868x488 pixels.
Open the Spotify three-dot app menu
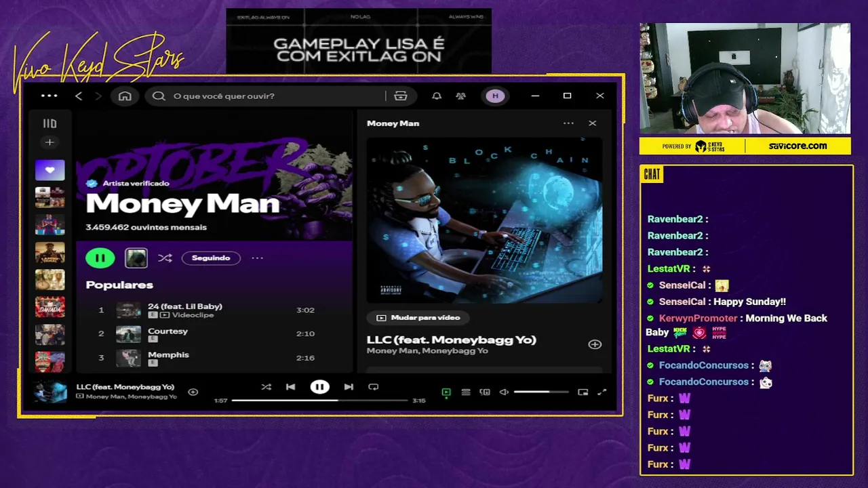(x=50, y=96)
